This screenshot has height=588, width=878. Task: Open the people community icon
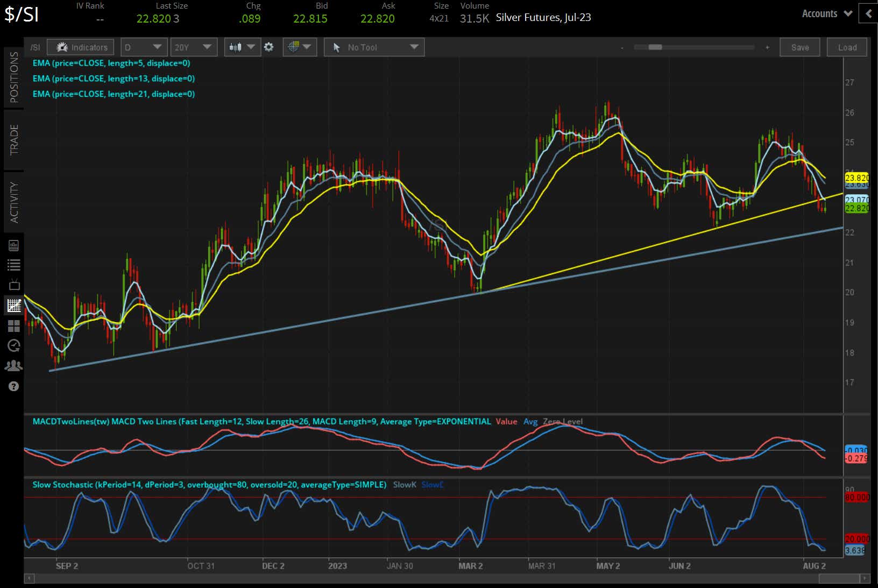[13, 366]
